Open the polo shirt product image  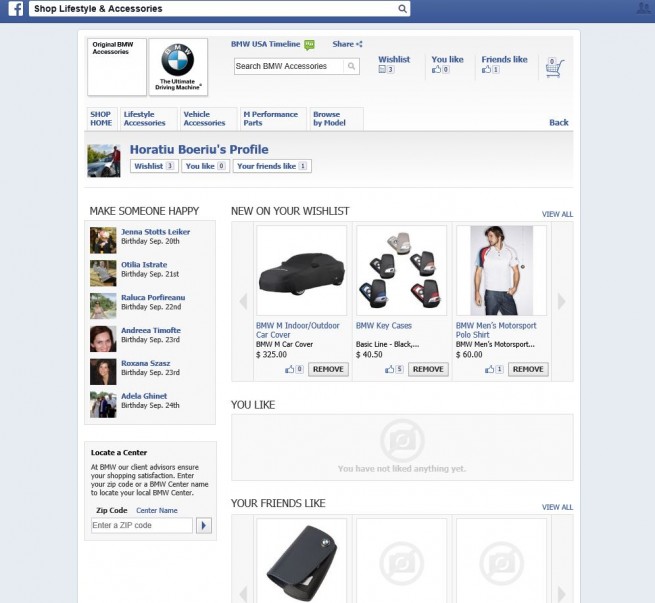coord(501,271)
